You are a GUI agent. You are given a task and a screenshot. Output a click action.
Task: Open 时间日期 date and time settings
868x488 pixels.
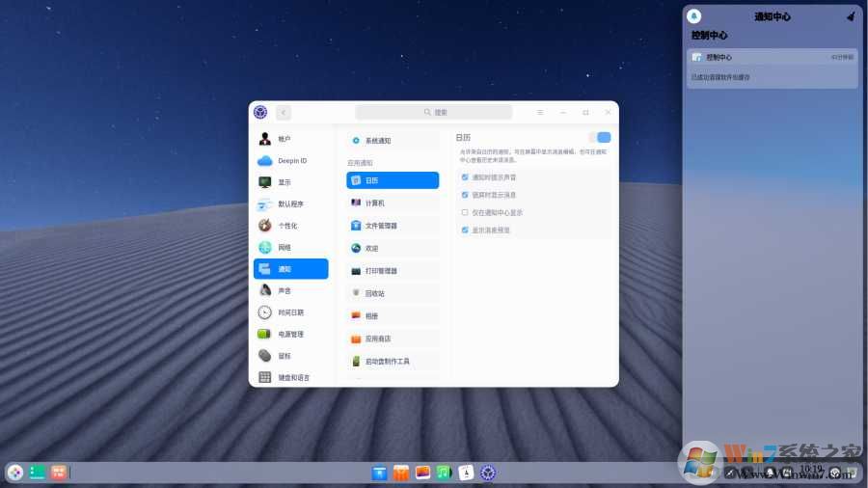click(290, 312)
